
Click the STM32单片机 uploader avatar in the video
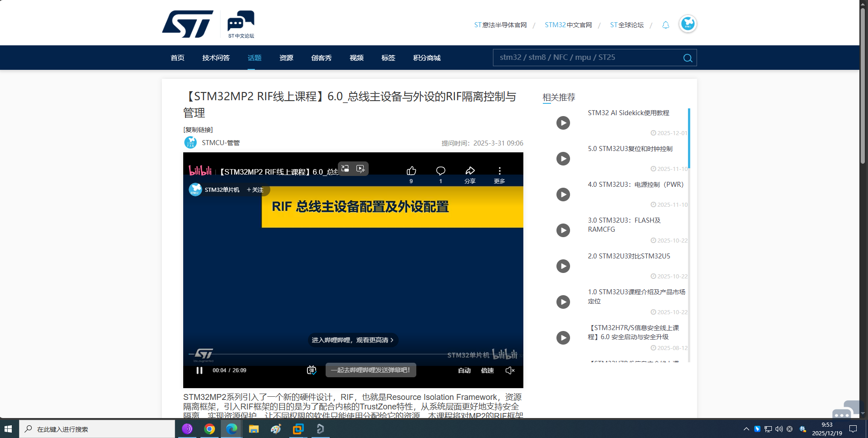pyautogui.click(x=195, y=190)
